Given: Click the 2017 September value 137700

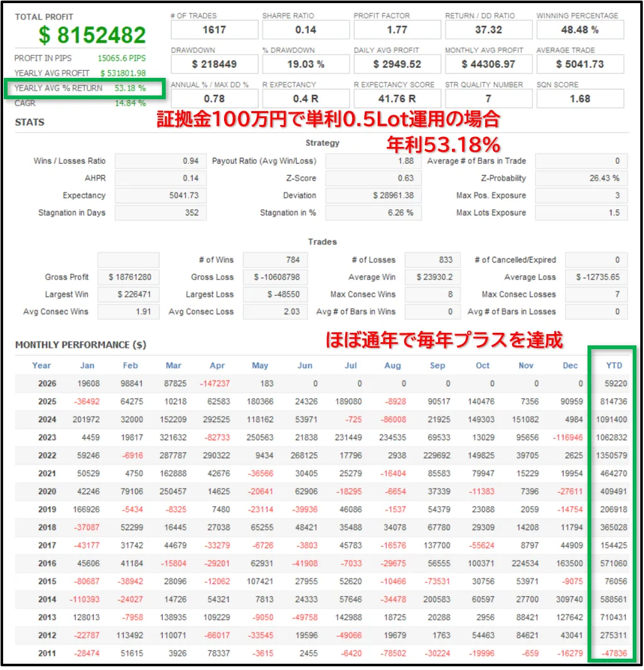Looking at the screenshot, I should click(x=437, y=545).
